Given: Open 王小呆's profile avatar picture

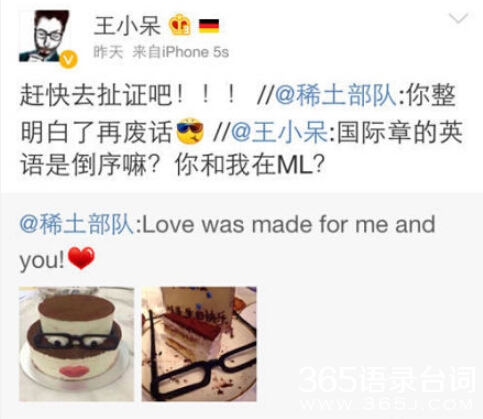Looking at the screenshot, I should [44, 36].
